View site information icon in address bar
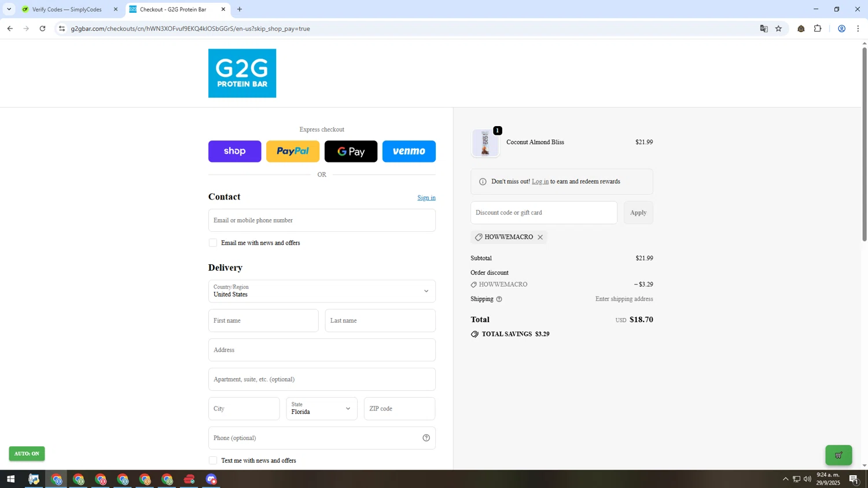This screenshot has width=868, height=488. tap(62, 28)
